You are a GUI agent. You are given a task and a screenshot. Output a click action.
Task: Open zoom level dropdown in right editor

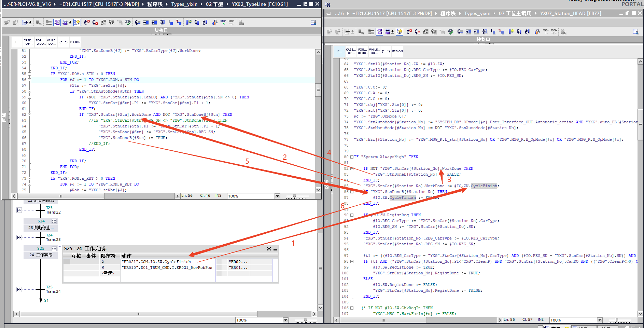coord(600,320)
